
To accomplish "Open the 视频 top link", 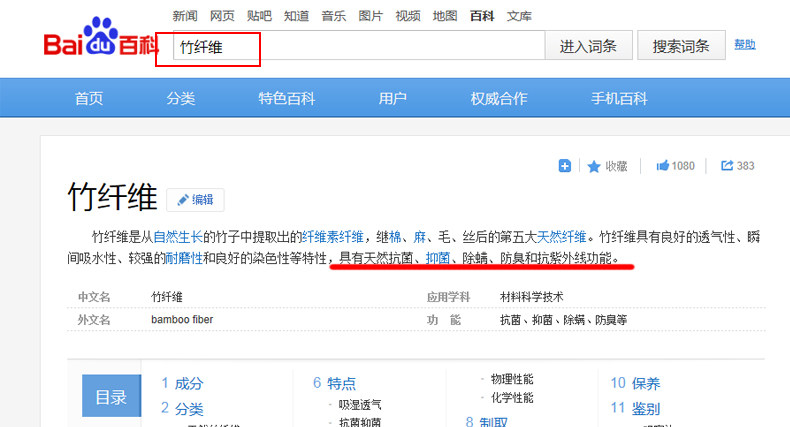I will click(408, 16).
